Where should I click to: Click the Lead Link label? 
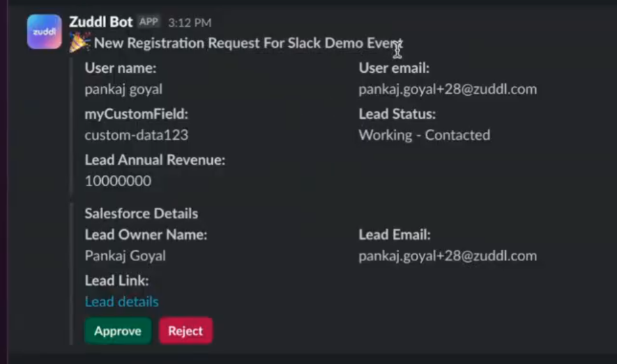[116, 280]
